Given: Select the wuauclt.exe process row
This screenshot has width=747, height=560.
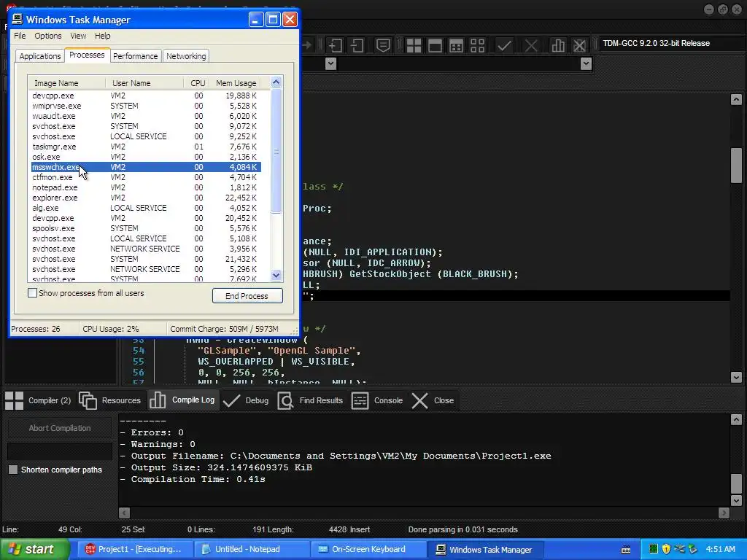Looking at the screenshot, I should [146, 116].
